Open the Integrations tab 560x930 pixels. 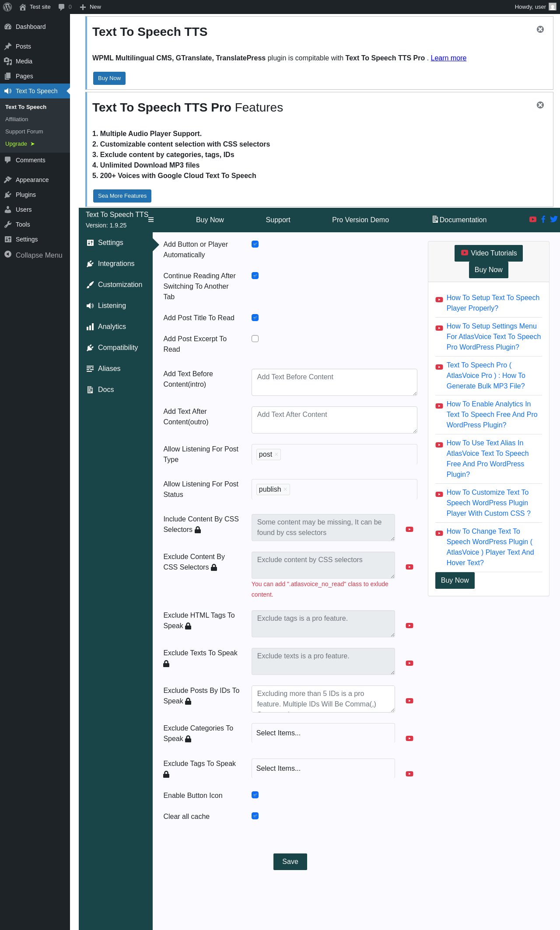click(115, 264)
